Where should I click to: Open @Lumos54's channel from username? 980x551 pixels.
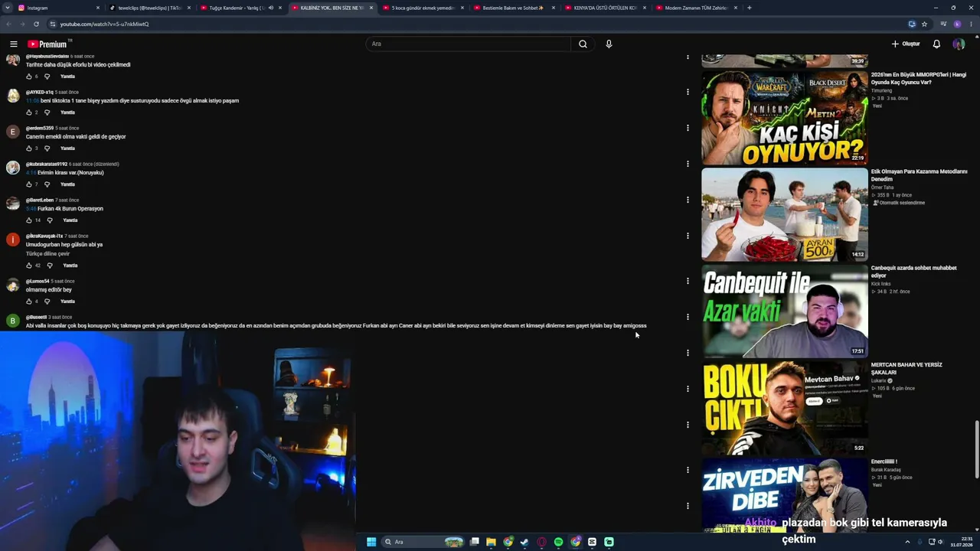click(x=38, y=282)
